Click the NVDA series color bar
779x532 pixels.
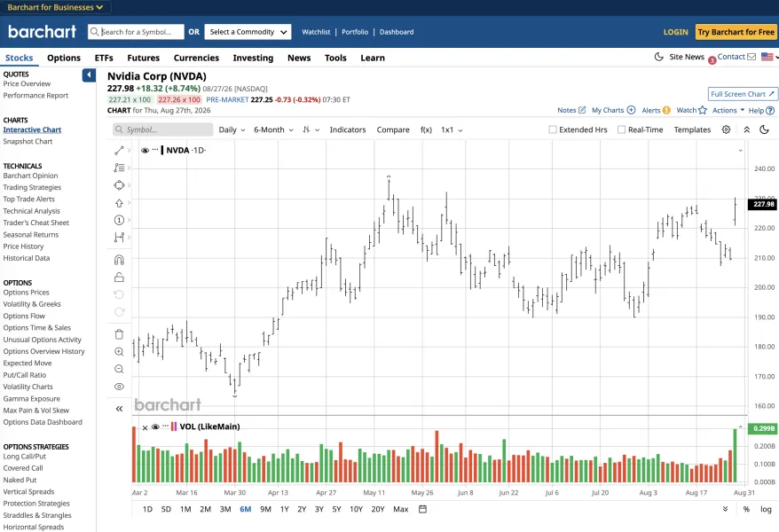162,150
